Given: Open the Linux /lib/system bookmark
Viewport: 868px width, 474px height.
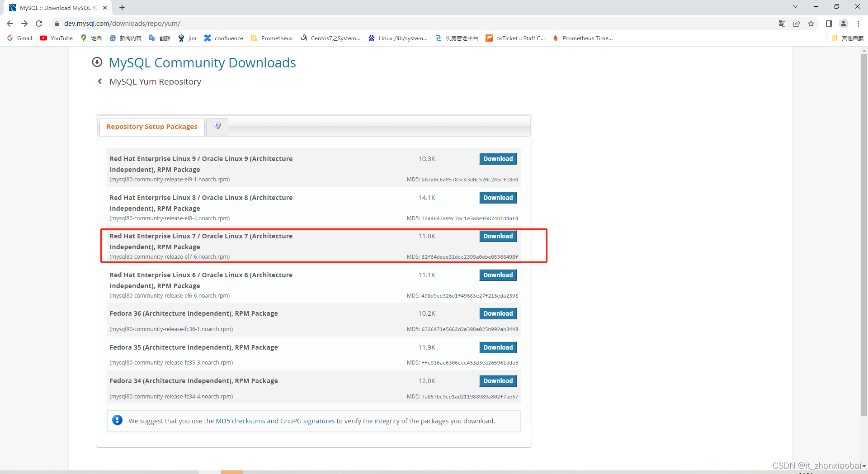Looking at the screenshot, I should 398,38.
